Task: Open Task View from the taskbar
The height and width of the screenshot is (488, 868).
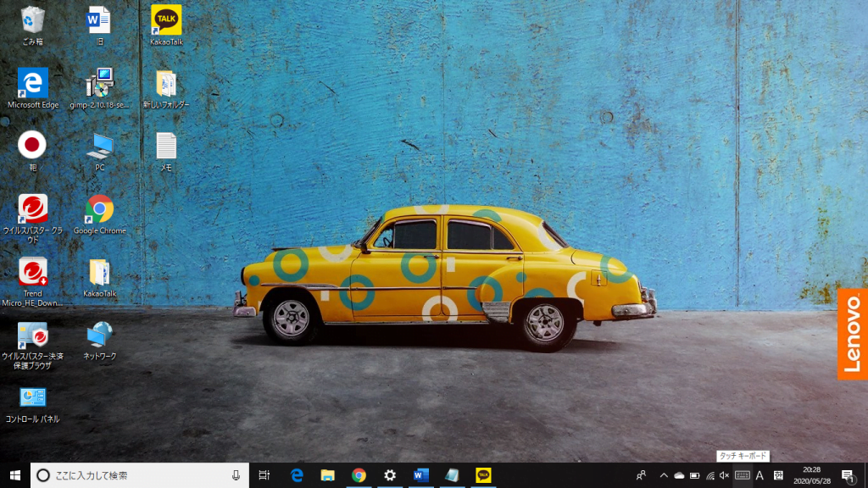Action: pos(264,475)
